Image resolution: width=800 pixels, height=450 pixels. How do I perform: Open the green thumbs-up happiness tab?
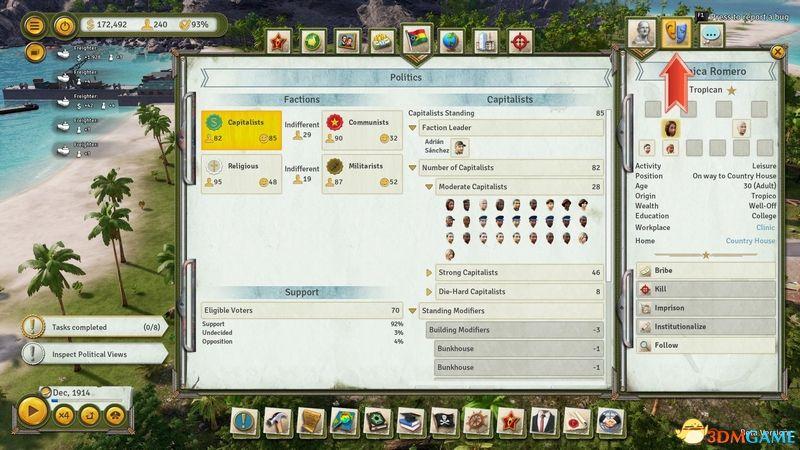click(312, 42)
